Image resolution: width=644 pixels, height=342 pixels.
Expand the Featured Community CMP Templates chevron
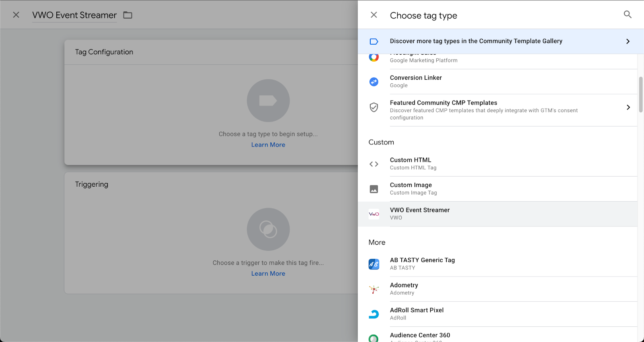(628, 107)
